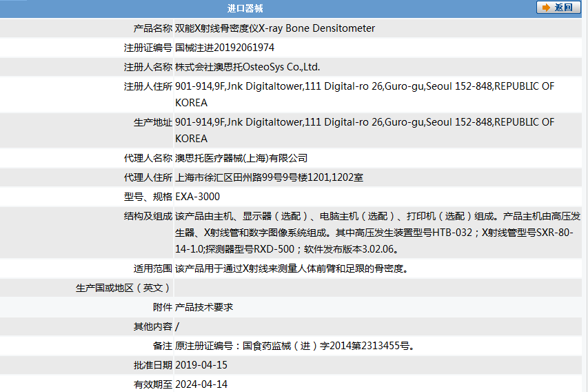Click the 结构及组成 description paragraph

click(x=378, y=233)
